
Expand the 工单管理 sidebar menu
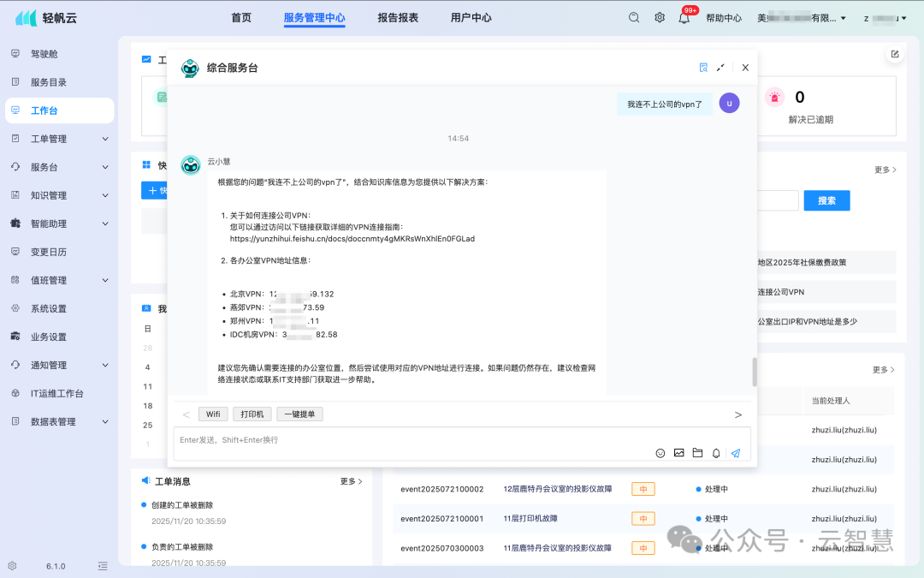click(x=51, y=138)
